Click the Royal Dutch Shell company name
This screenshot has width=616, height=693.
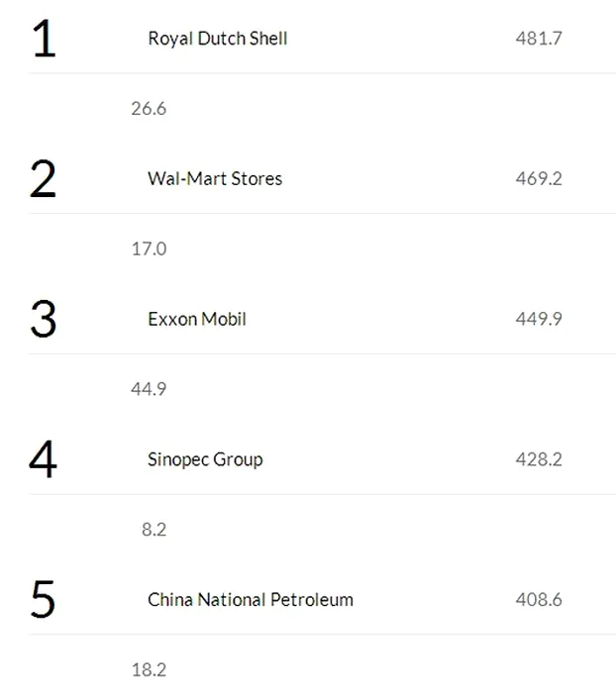218,39
